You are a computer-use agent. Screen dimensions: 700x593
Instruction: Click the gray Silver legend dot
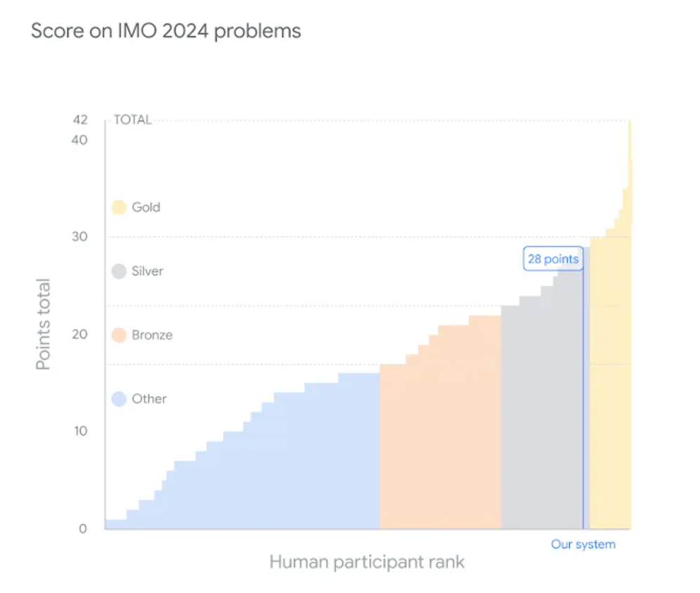point(119,271)
